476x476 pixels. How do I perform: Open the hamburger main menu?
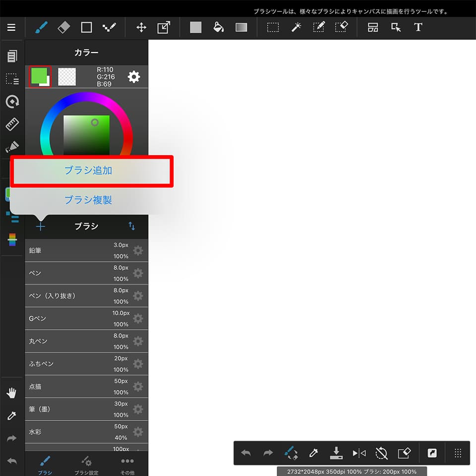click(x=11, y=28)
